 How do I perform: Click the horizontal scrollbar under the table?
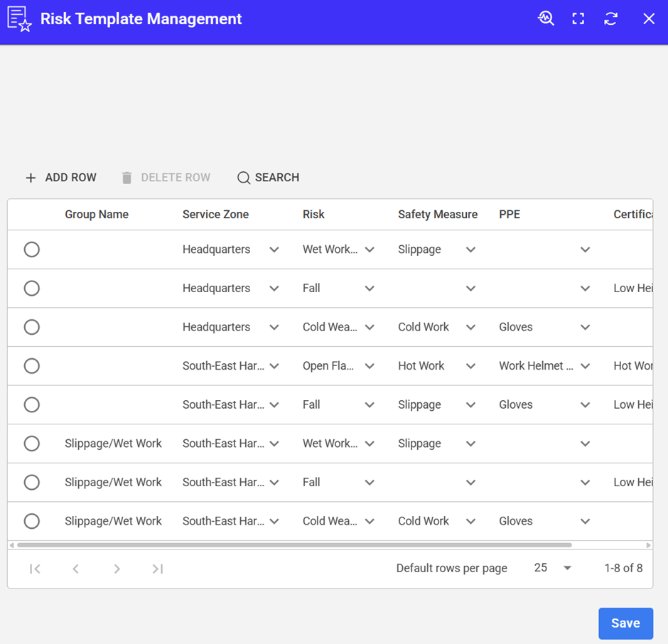point(294,545)
